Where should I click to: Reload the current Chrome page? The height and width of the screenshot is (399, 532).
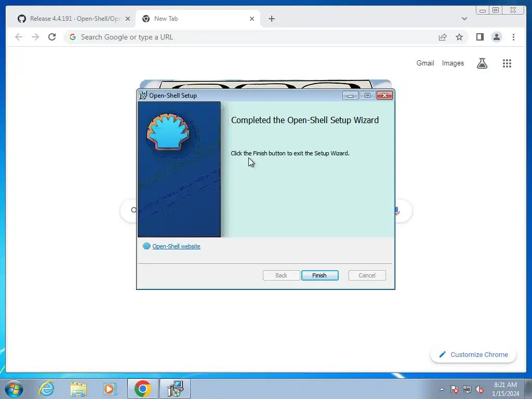[52, 37]
